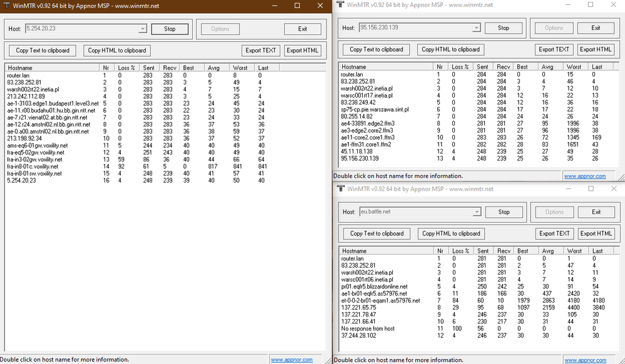Screen dimensions: 625x364
Task: Click Exit in the 5.254.20.23 window
Action: [x=303, y=29]
